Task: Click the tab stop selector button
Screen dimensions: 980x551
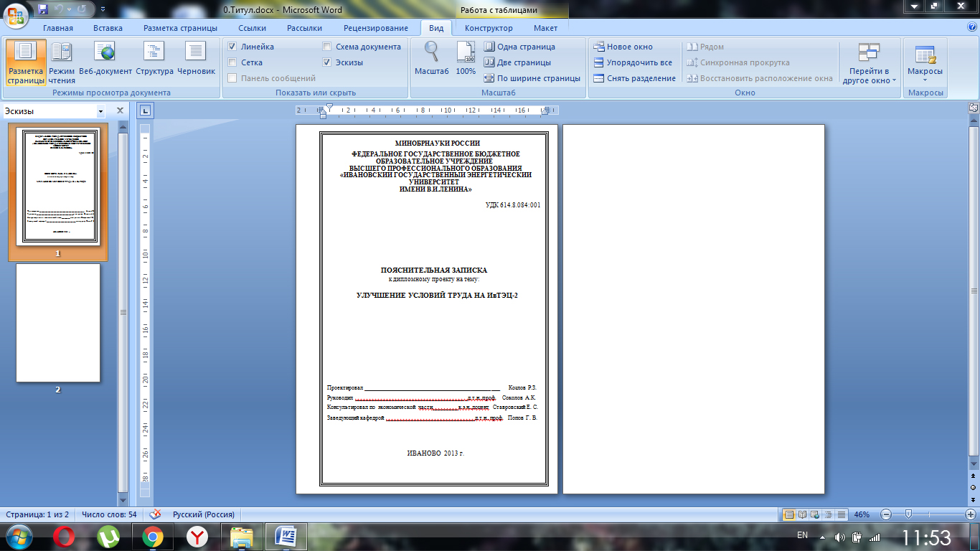Action: 144,110
